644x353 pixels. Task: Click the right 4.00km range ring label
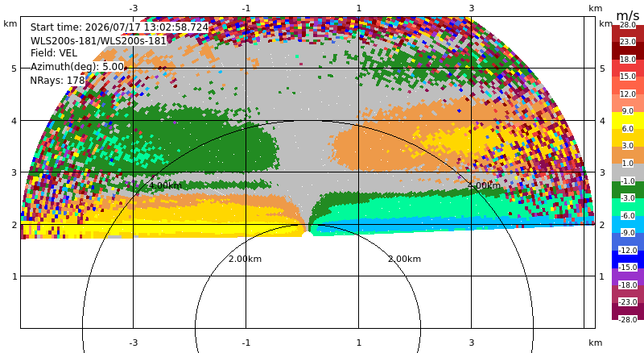484,185
